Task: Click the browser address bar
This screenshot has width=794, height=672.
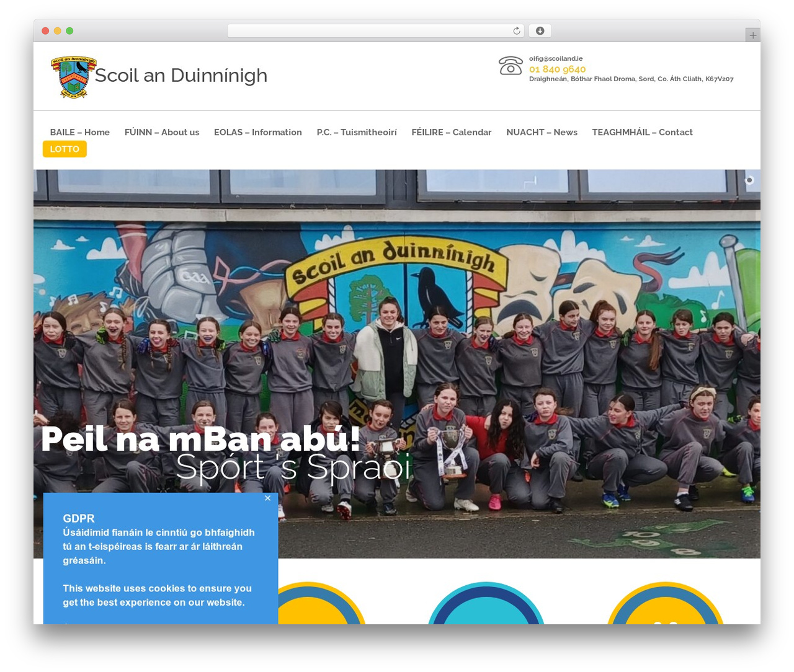Action: point(376,31)
